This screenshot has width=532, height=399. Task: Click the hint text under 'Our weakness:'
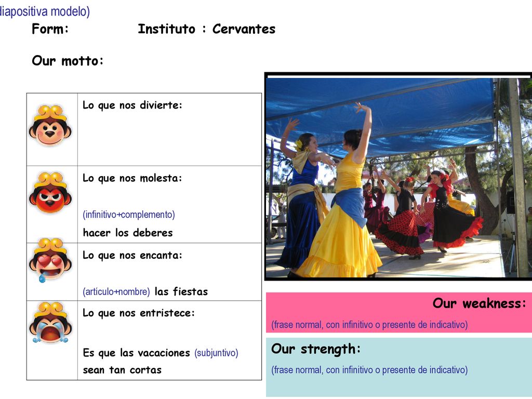point(369,325)
